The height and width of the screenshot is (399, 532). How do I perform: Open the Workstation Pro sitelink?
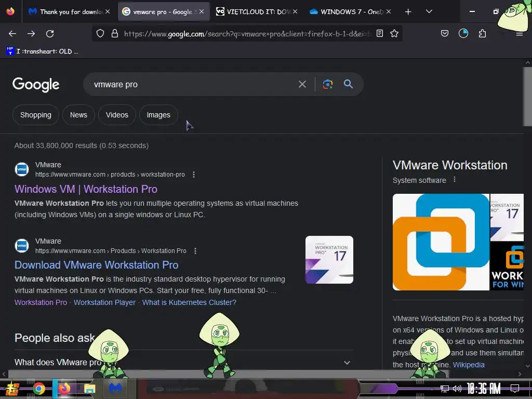[41, 302]
